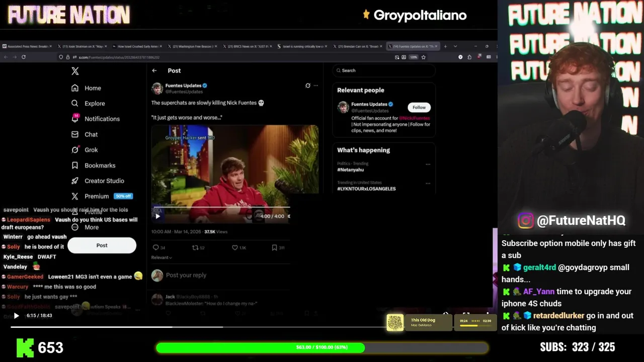This screenshot has width=644, height=362.
Task: Open Grok from the sidebar
Action: [x=85, y=150]
